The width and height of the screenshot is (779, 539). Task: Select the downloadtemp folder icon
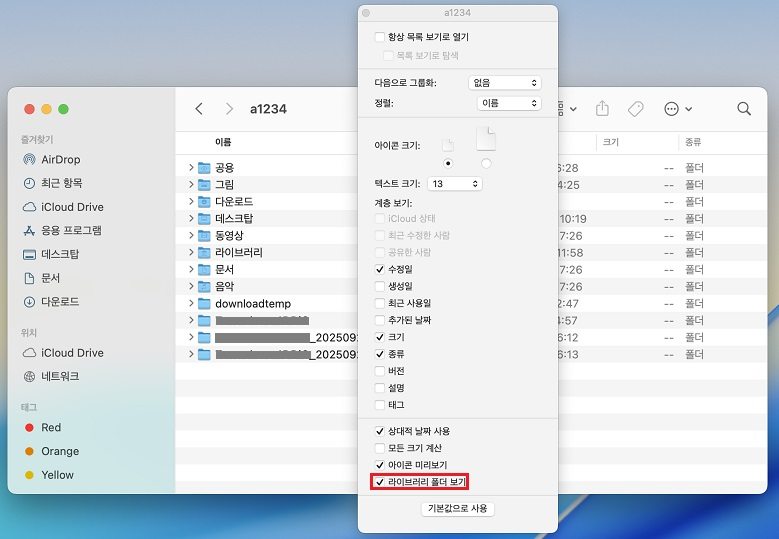[204, 304]
